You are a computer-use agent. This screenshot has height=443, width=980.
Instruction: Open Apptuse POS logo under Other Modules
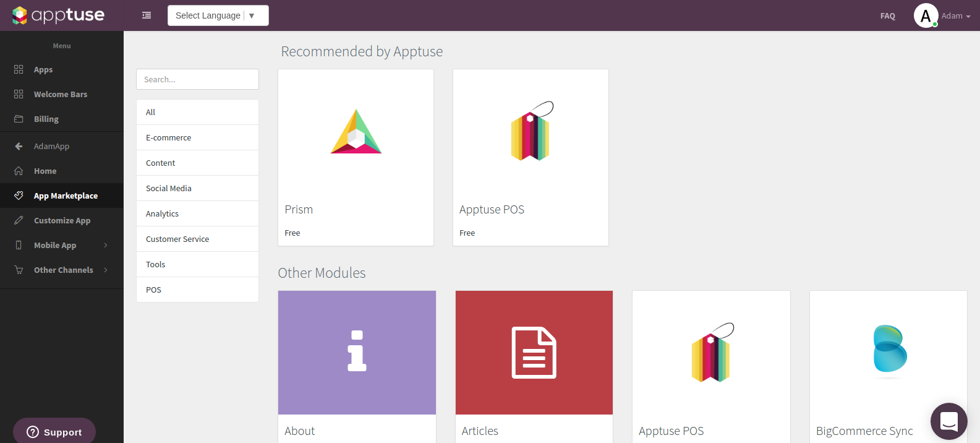point(712,352)
